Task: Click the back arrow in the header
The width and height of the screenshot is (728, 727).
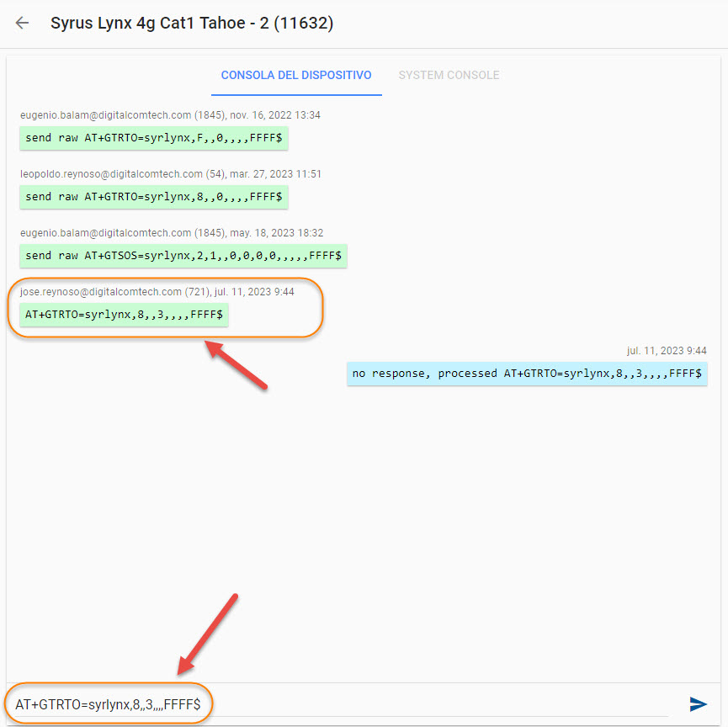Action: 22,23
